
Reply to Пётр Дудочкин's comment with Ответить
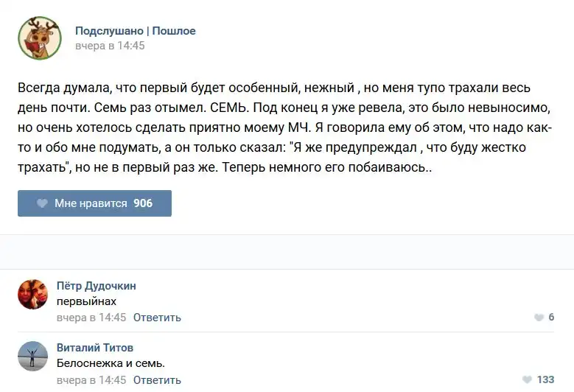(x=157, y=318)
